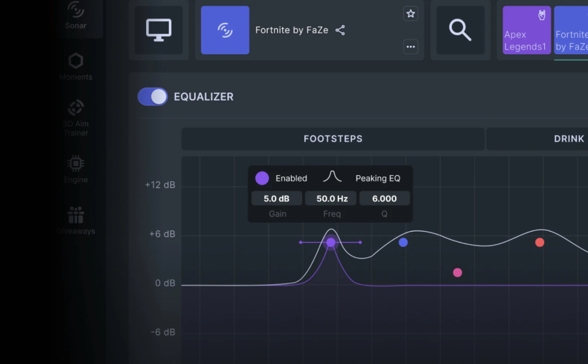Click the monitor device icon
588x364 pixels.
pos(159,30)
